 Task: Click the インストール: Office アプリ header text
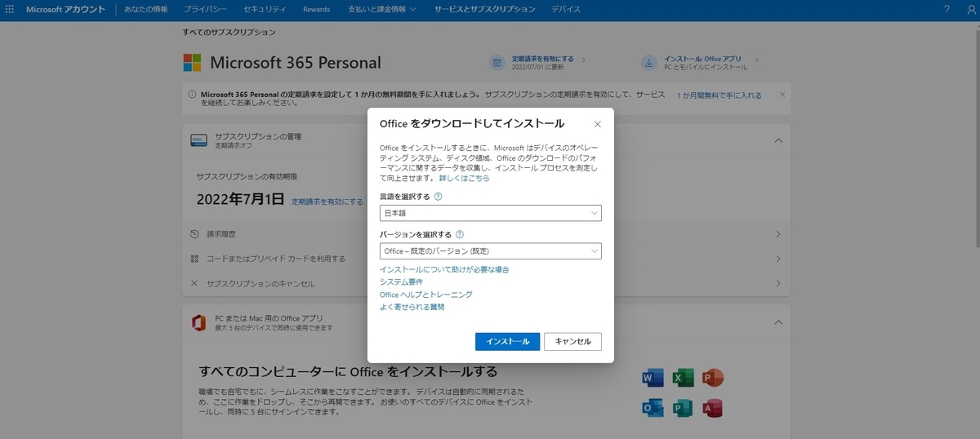[703, 59]
